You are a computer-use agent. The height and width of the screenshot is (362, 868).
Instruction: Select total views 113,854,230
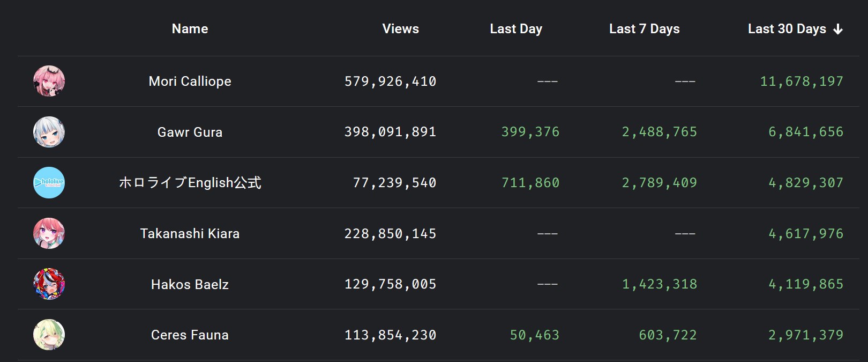(x=390, y=335)
